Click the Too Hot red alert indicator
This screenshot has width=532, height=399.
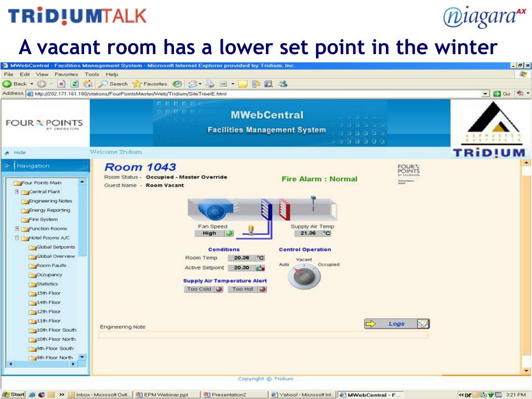point(262,289)
